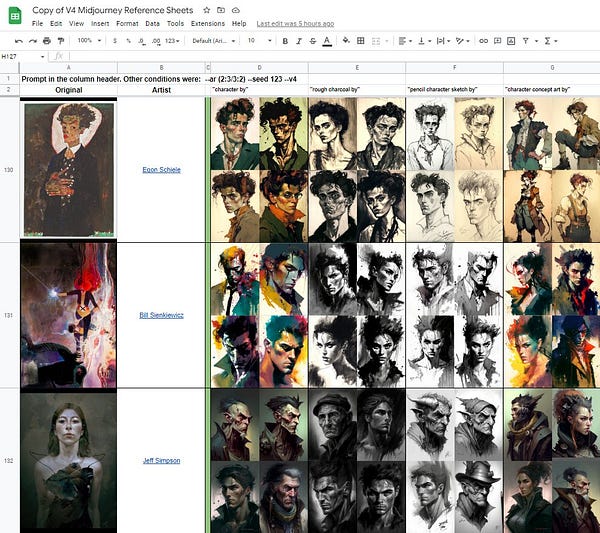Open vertical align dropdown
Image resolution: width=600 pixels, height=533 pixels.
pyautogui.click(x=425, y=41)
